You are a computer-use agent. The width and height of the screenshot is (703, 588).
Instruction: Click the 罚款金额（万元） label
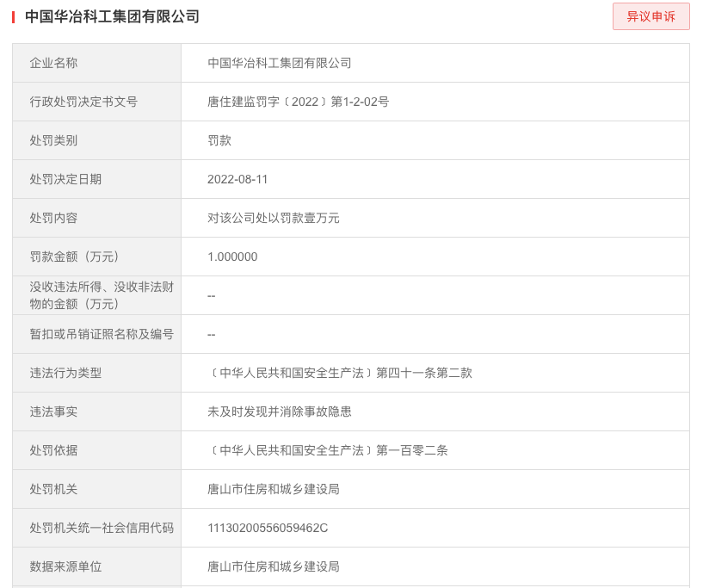77,257
